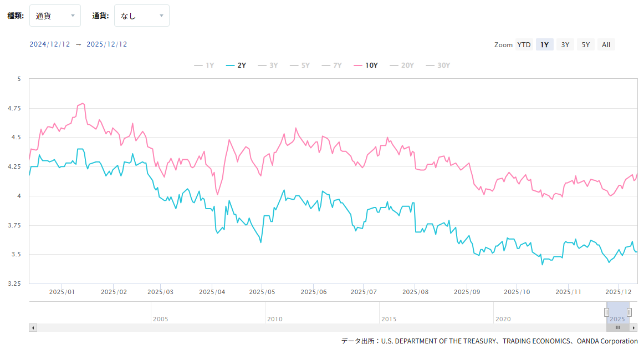The height and width of the screenshot is (349, 644).
Task: Select the 1Y zoom range
Action: click(x=545, y=45)
